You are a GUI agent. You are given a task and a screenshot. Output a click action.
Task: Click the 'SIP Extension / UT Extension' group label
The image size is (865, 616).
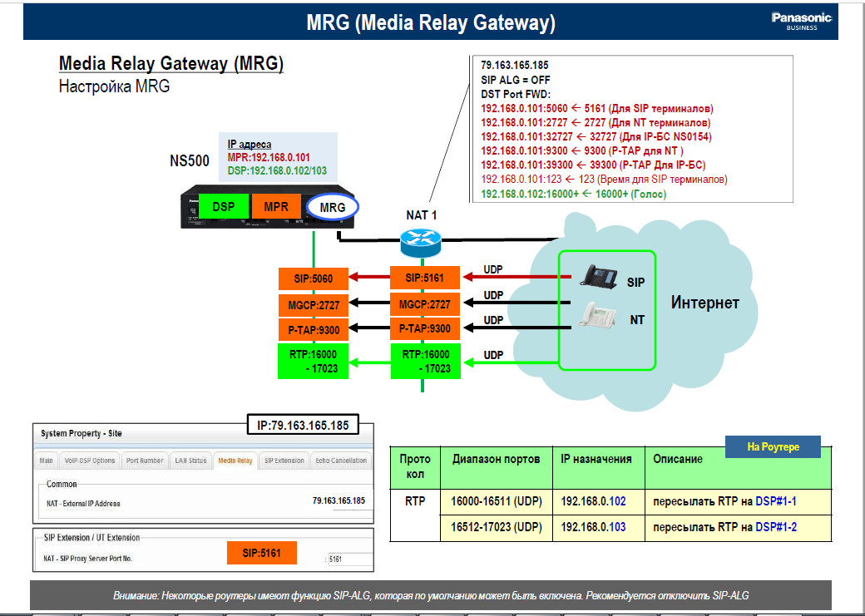pyautogui.click(x=91, y=538)
